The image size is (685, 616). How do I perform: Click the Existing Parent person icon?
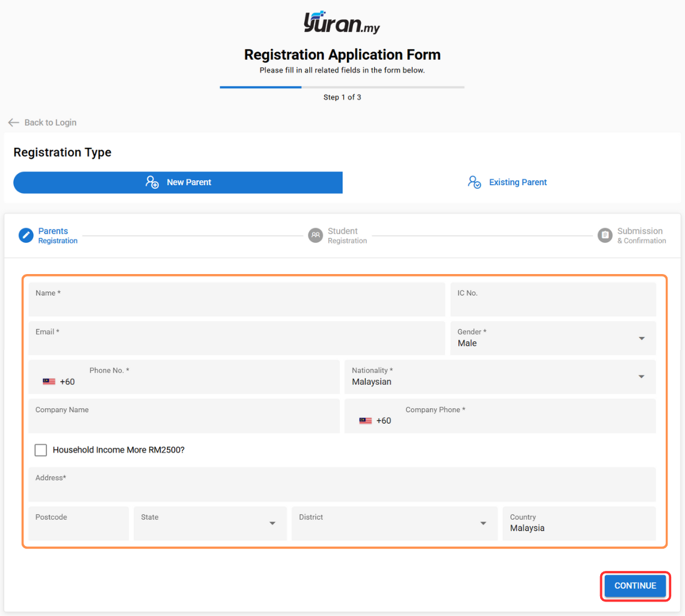click(475, 182)
